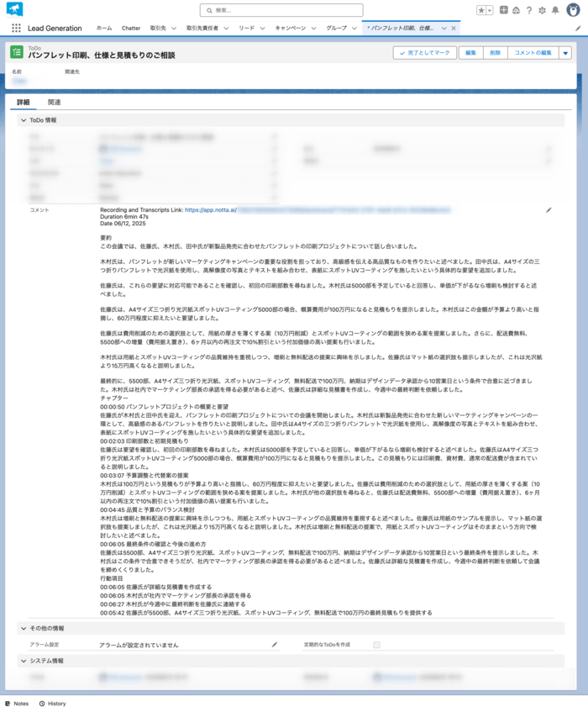Click '00:04:45 品質と予算のバランス検討' line
The image size is (588, 712).
147,509
